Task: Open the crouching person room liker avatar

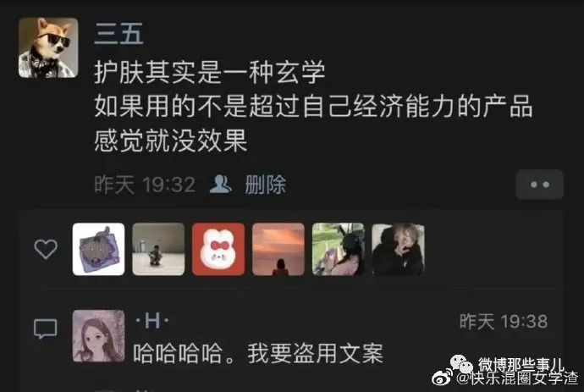Action: click(x=158, y=249)
